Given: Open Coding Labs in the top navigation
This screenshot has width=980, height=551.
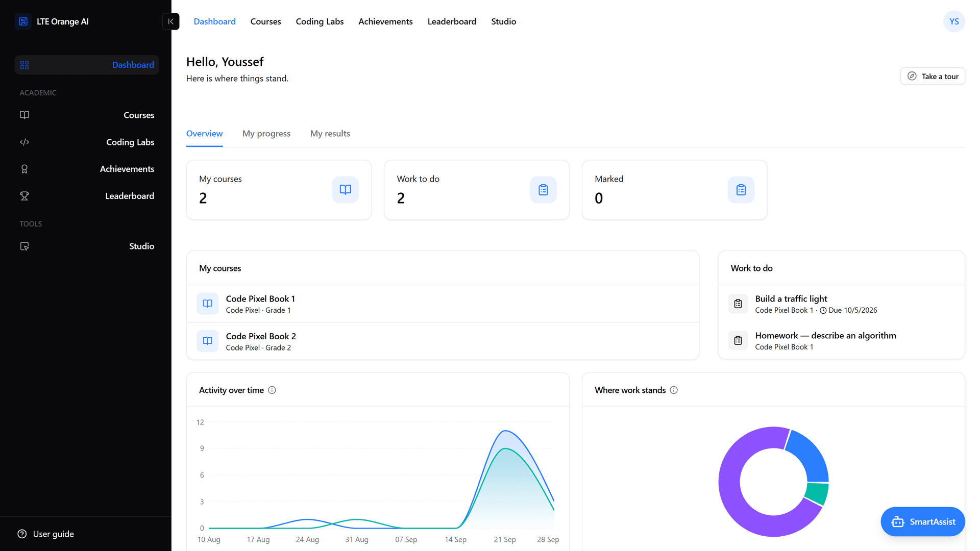Looking at the screenshot, I should coord(320,21).
